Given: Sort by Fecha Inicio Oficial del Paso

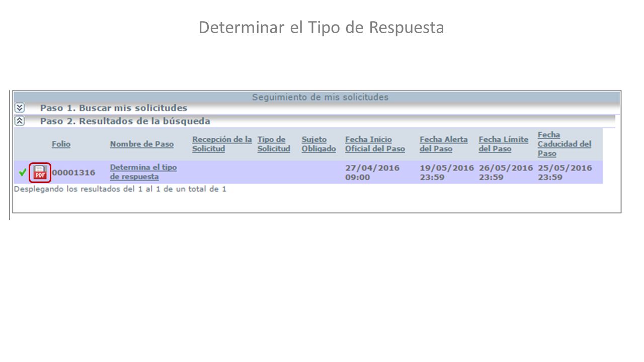Looking at the screenshot, I should 375,144.
